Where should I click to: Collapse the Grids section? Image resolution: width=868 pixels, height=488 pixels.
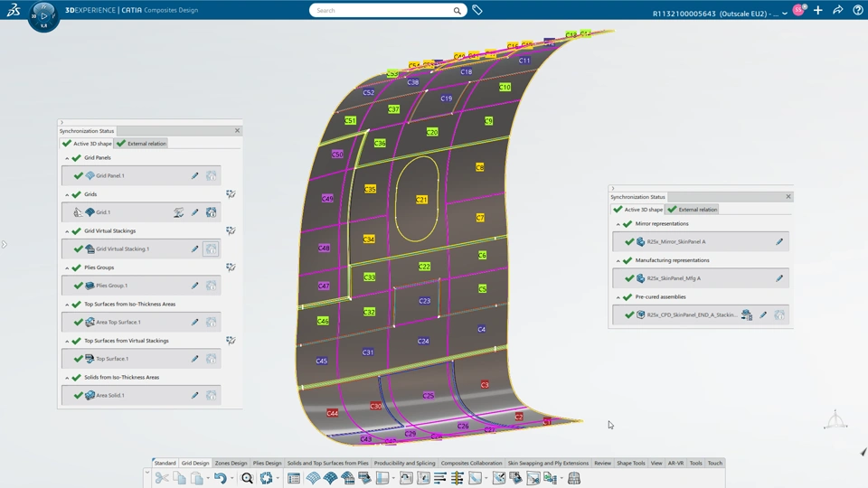click(x=68, y=194)
